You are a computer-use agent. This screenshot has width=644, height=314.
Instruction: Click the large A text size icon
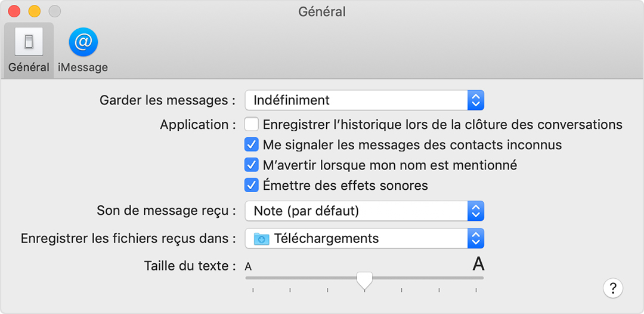coord(478,264)
